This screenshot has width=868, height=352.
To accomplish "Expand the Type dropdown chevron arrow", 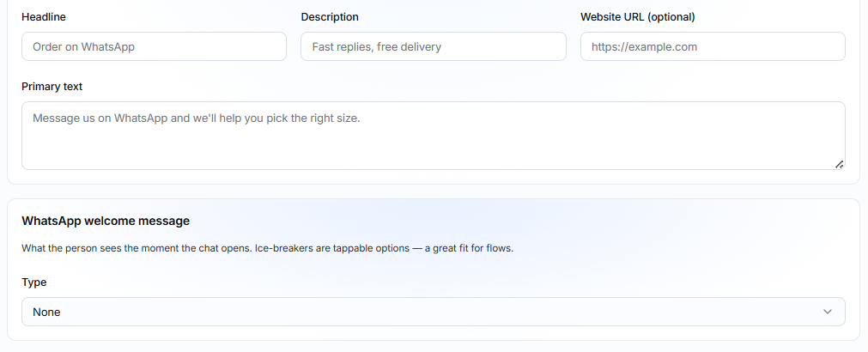I will (x=828, y=313).
